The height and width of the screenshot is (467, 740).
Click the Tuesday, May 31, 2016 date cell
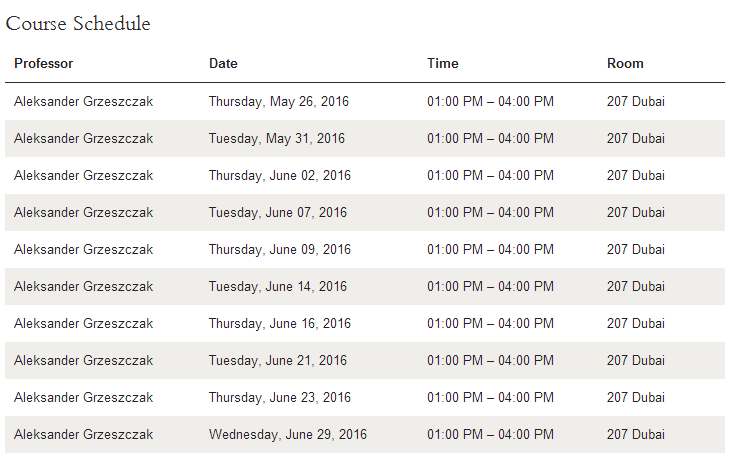(277, 138)
